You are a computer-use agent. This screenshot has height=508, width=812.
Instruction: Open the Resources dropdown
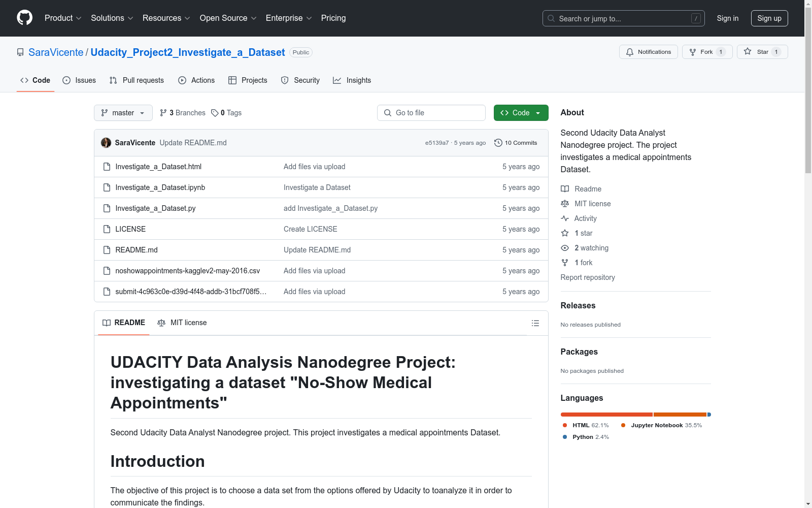166,18
